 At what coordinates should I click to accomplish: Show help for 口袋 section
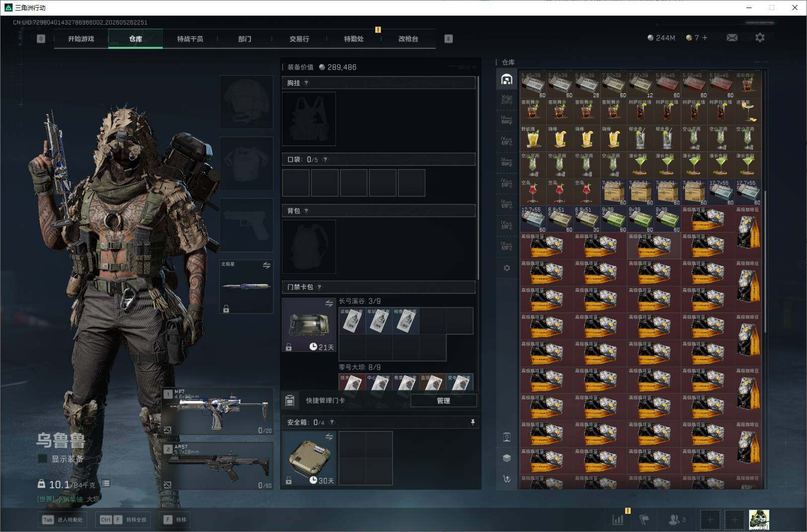325,160
